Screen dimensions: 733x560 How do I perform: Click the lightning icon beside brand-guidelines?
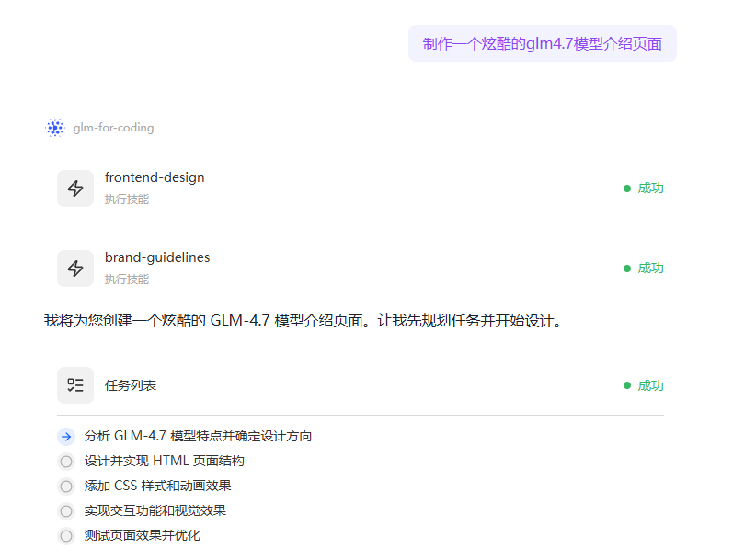click(x=75, y=269)
